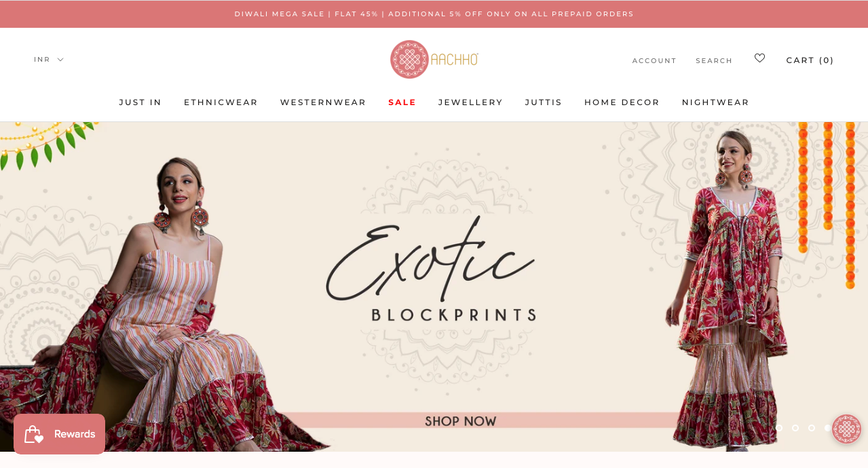
Task: Open the Juttis category
Action: point(544,102)
